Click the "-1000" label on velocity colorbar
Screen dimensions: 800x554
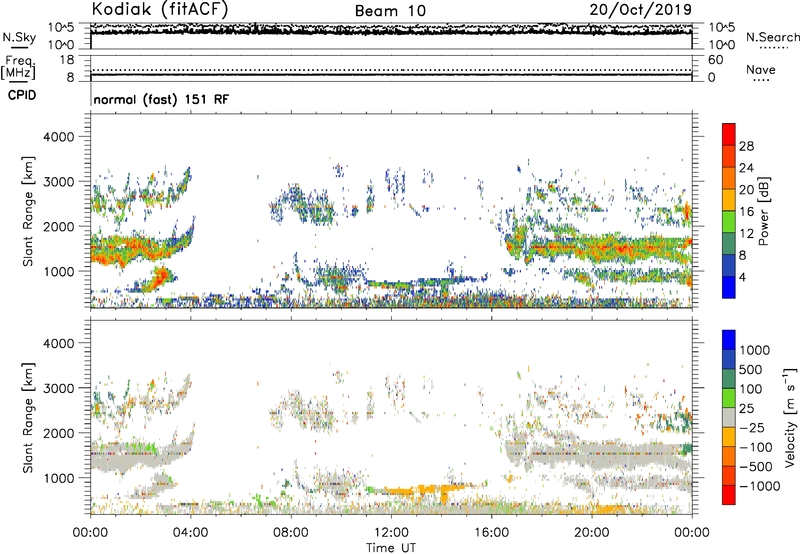click(759, 486)
